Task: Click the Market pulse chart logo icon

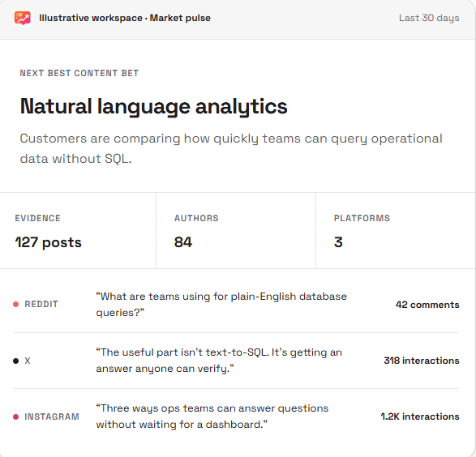Action: coord(23,18)
